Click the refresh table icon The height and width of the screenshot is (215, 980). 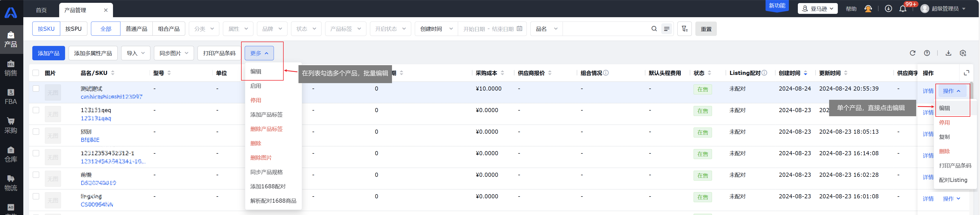tap(912, 53)
